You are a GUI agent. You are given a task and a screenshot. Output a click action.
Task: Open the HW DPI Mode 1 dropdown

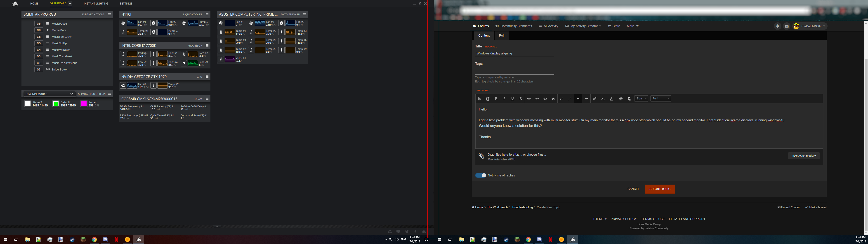coord(49,94)
